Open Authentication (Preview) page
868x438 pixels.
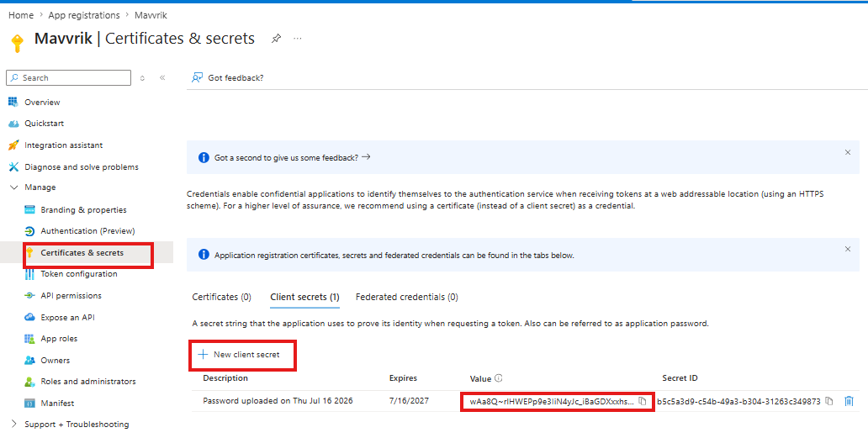pyautogui.click(x=87, y=230)
